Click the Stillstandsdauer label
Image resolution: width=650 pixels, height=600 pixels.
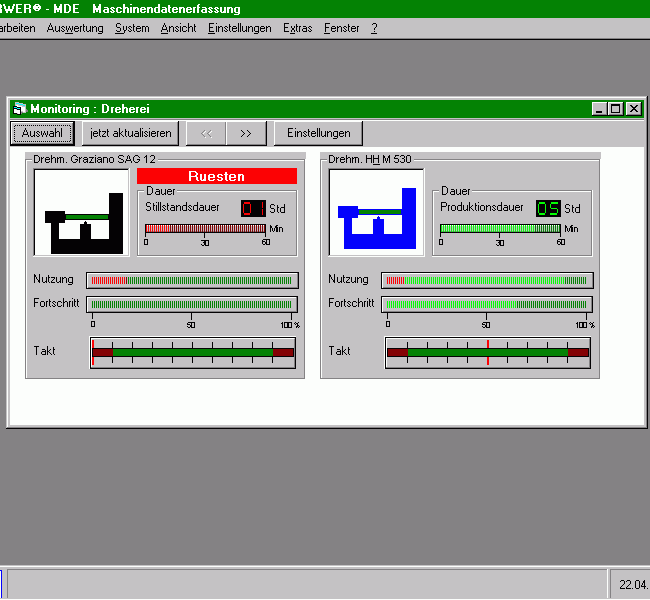tap(182, 207)
